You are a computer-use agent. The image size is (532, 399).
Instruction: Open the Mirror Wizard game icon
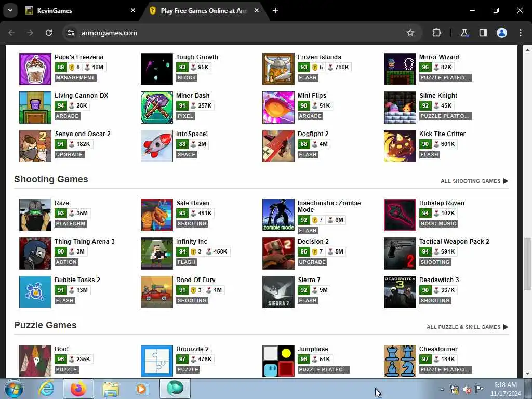click(x=400, y=69)
